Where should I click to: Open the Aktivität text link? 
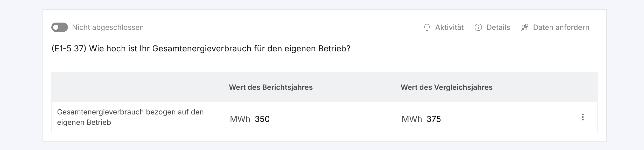point(449,27)
